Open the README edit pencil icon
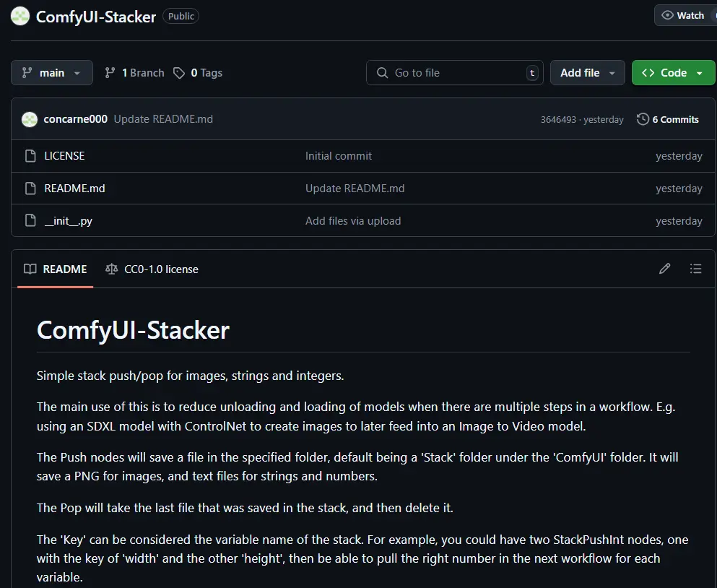The image size is (717, 588). pos(664,268)
